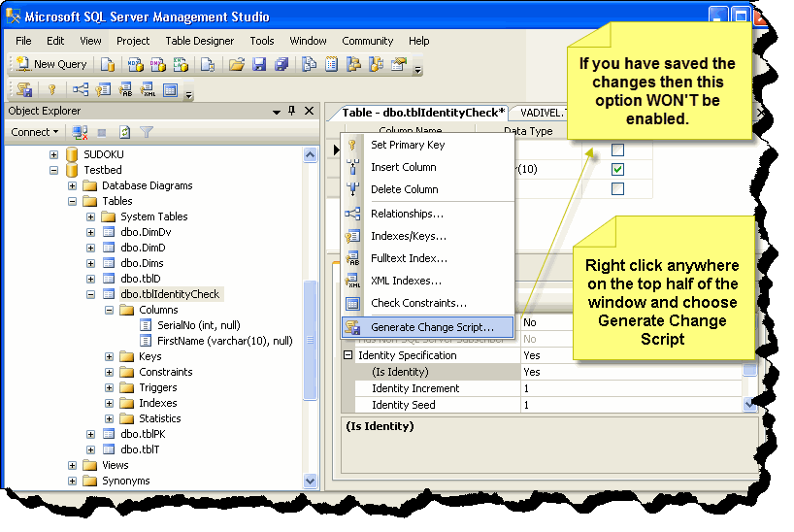Click the SQL Server Mobile Query icon
This screenshot has width=794, height=532.
tap(208, 64)
